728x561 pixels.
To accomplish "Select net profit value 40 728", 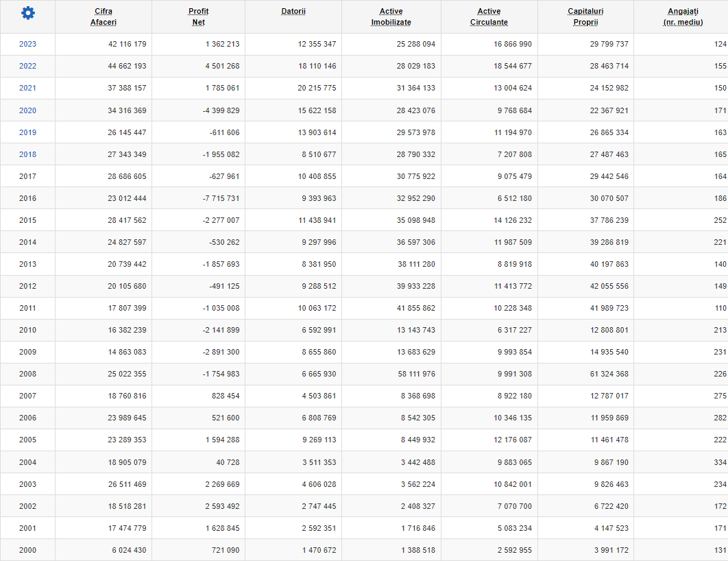I will [x=228, y=462].
